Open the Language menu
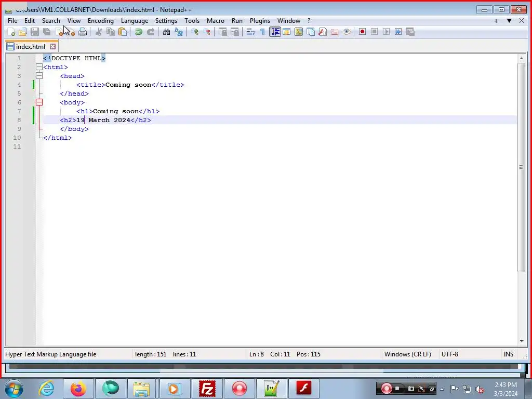This screenshot has height=399, width=532. pos(135,21)
